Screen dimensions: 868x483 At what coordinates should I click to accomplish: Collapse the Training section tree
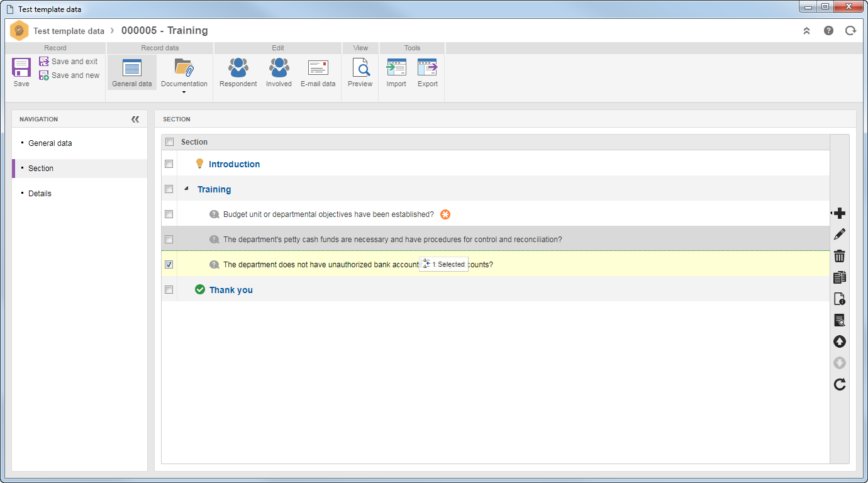[186, 189]
